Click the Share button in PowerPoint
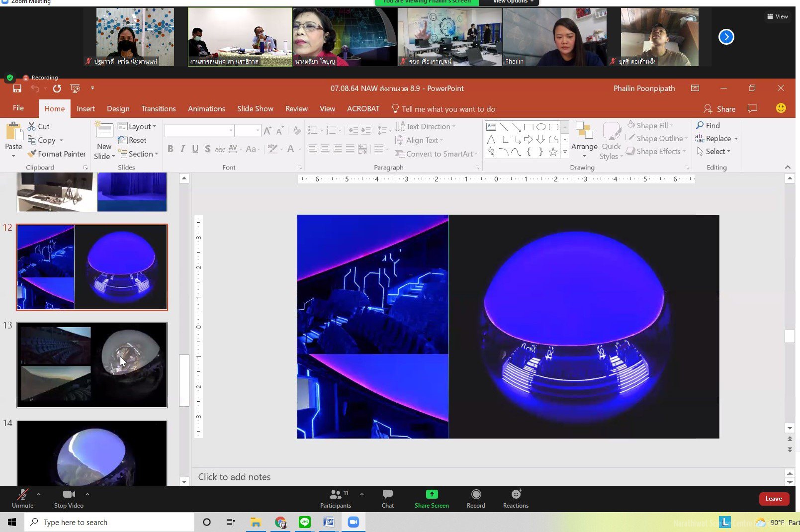Image resolution: width=800 pixels, height=532 pixels. [x=719, y=109]
